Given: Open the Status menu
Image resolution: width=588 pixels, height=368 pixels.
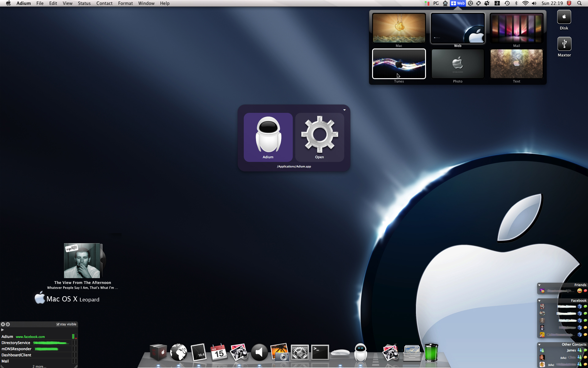Looking at the screenshot, I should coord(84,3).
